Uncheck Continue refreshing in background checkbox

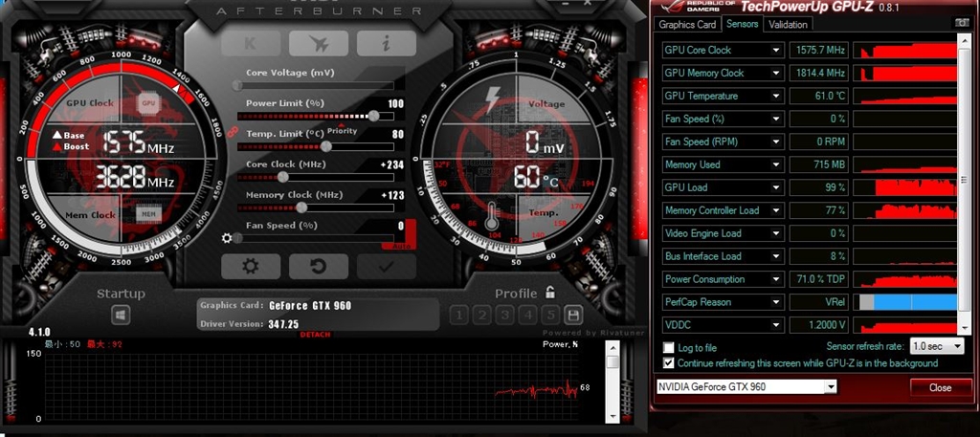click(669, 362)
